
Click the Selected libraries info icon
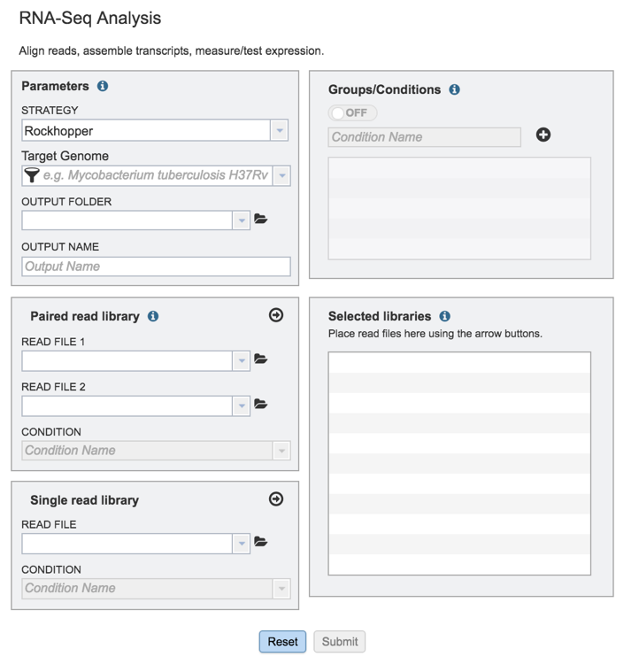(x=444, y=316)
